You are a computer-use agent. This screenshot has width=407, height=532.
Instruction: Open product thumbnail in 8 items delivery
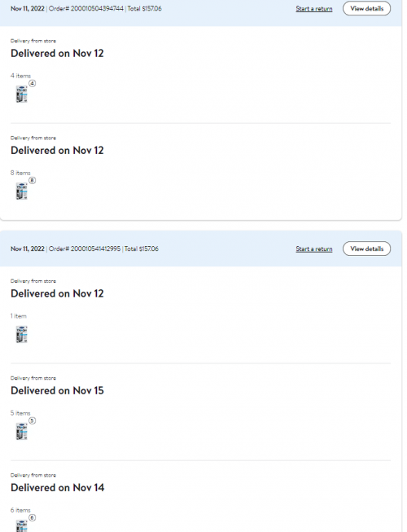[x=22, y=191]
